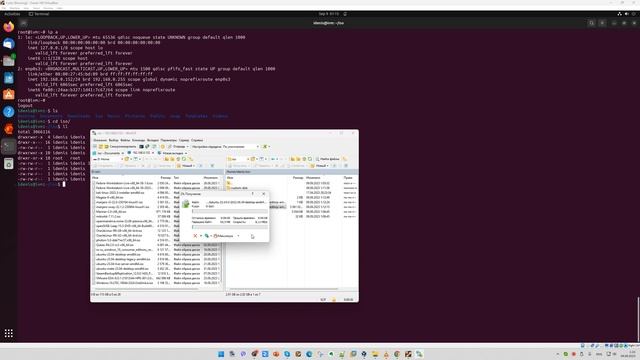
Task: Open Ubuntu system tray status icons
Action: 627,14
